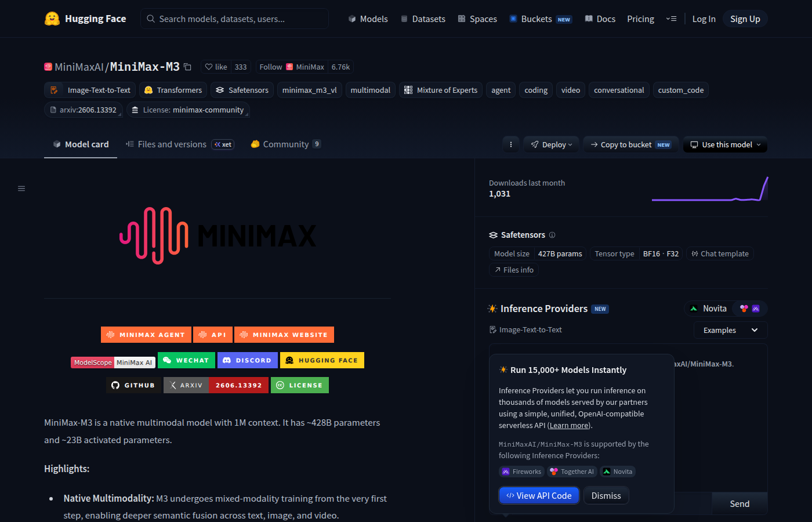Open the extra navigation menu icon

[671, 19]
